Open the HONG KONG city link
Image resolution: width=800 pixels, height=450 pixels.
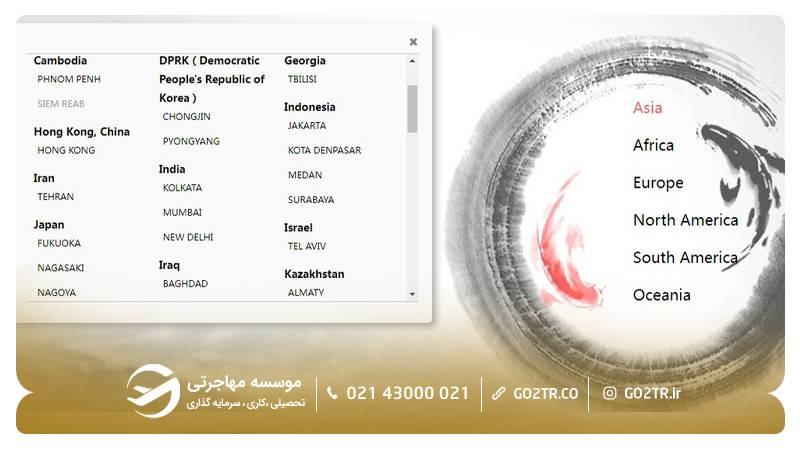tap(66, 151)
